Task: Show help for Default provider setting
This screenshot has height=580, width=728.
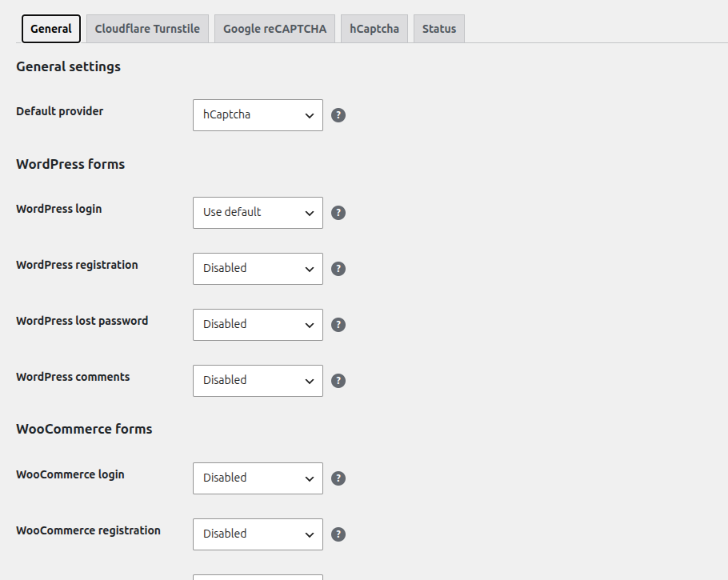Action: pyautogui.click(x=338, y=115)
